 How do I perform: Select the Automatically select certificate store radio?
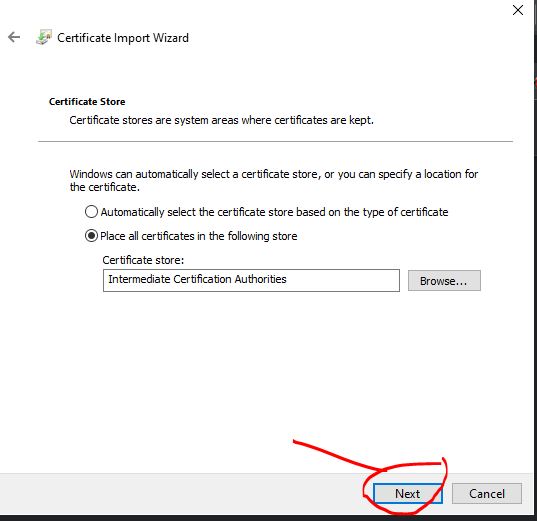(x=91, y=212)
